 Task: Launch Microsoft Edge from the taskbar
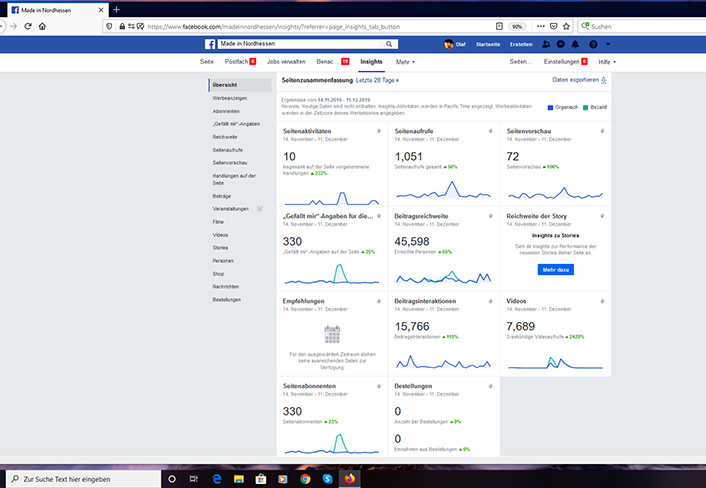pos(217,479)
